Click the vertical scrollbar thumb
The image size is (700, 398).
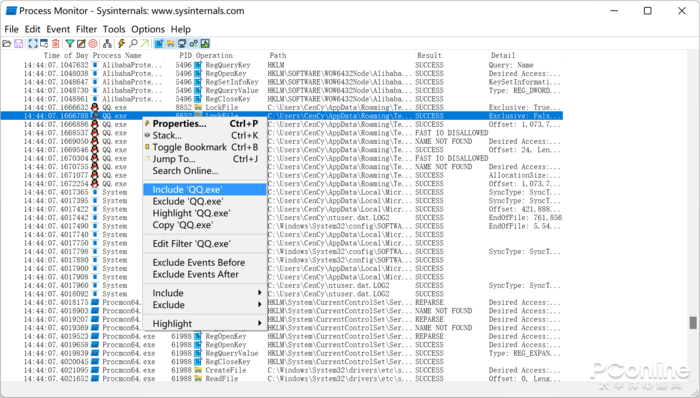point(693,323)
